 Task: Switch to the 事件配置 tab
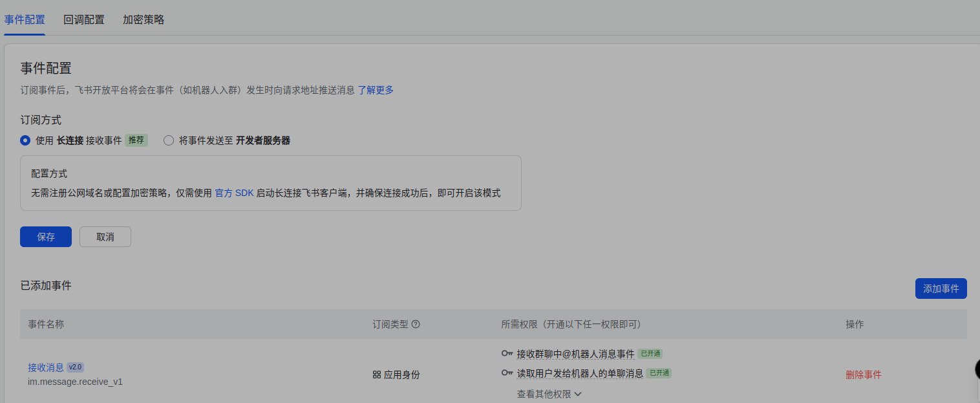tap(25, 19)
